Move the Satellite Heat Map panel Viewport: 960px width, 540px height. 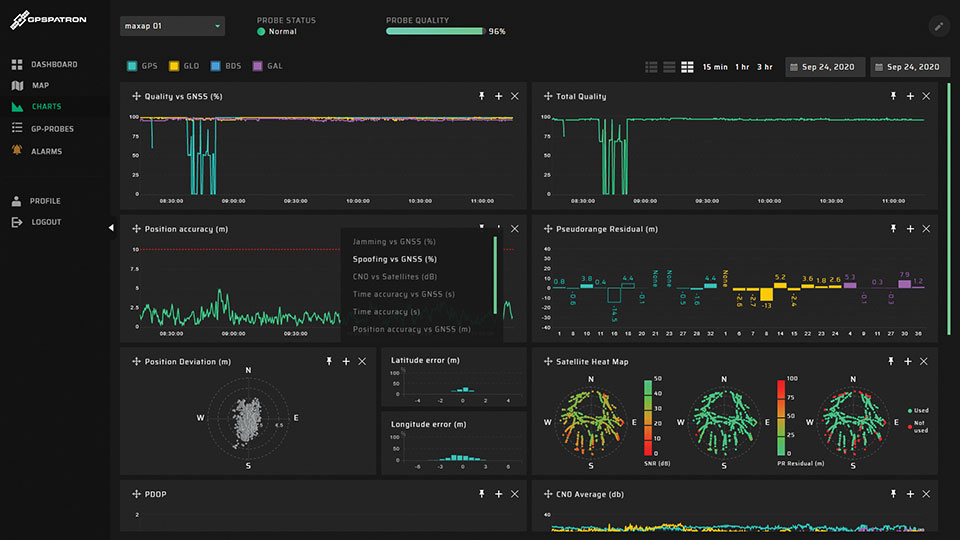[x=545, y=361]
